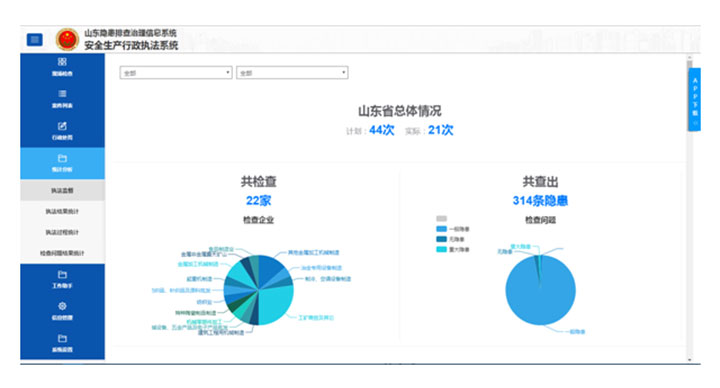Select the 执法监察 submenu item
The height and width of the screenshot is (388, 720).
tap(62, 190)
